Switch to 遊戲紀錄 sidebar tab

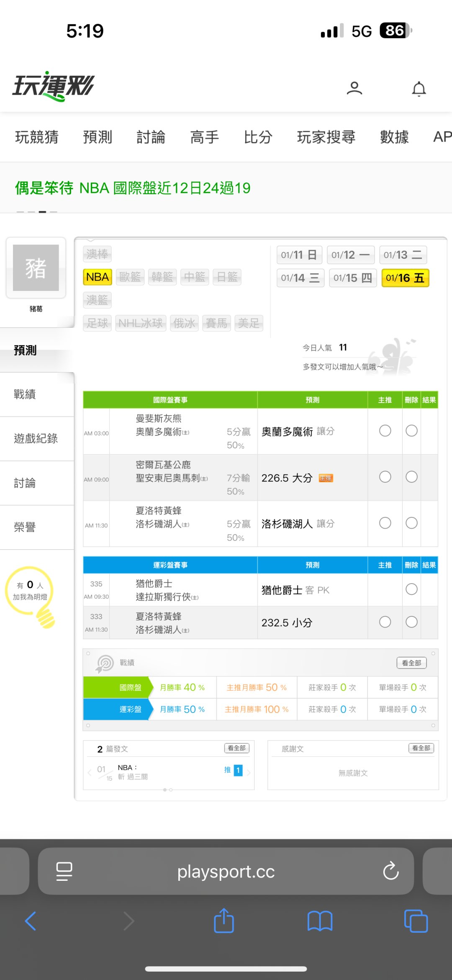(37, 439)
